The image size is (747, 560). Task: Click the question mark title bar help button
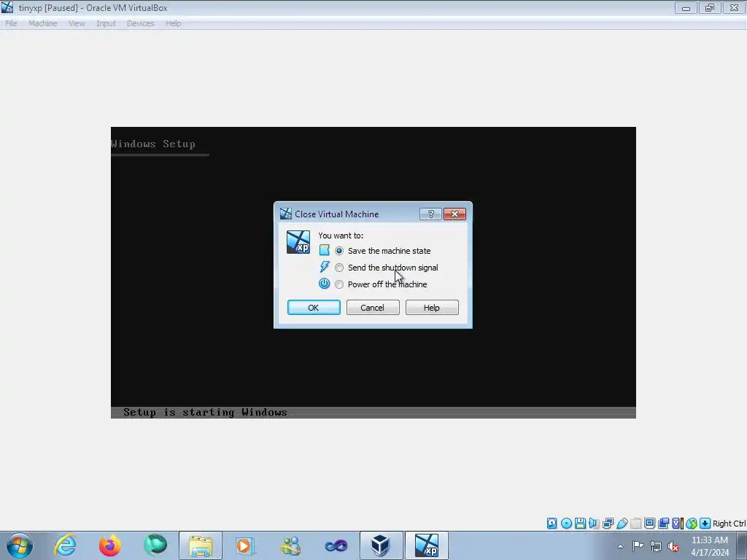click(x=430, y=214)
